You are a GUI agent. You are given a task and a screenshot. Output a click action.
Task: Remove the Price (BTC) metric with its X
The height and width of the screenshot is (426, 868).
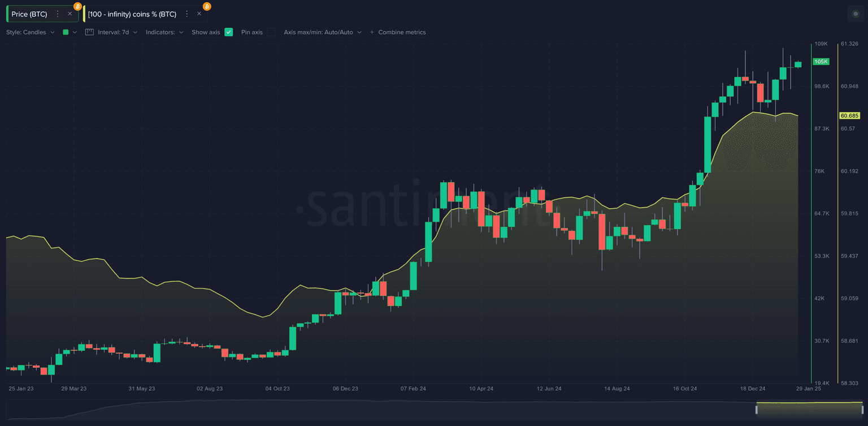point(70,14)
